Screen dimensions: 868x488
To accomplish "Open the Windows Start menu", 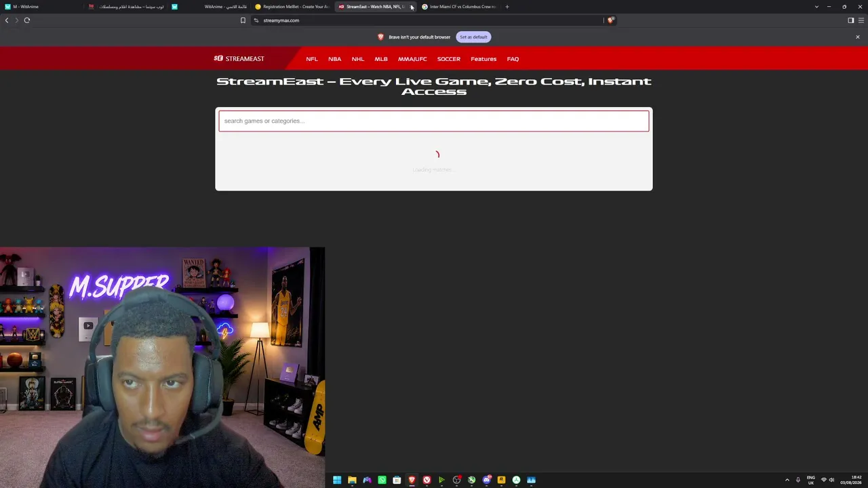I will [x=337, y=480].
